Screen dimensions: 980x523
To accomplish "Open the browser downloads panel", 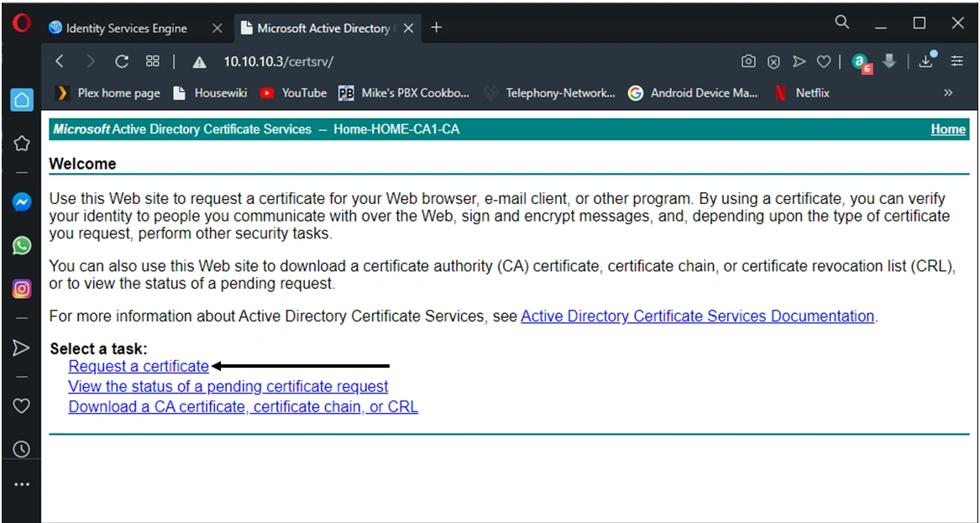I will click(x=926, y=60).
